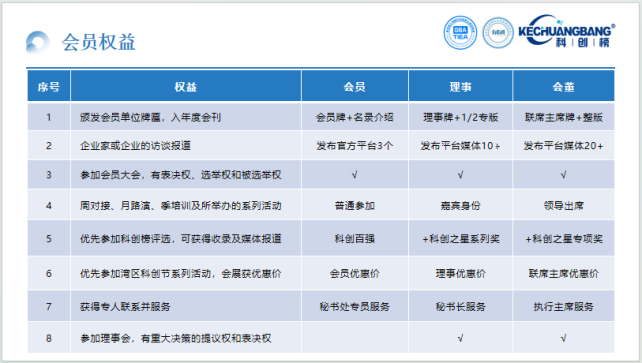642x363 pixels.
Task: Click the 发布官方平台3个 cell
Action: [355, 146]
